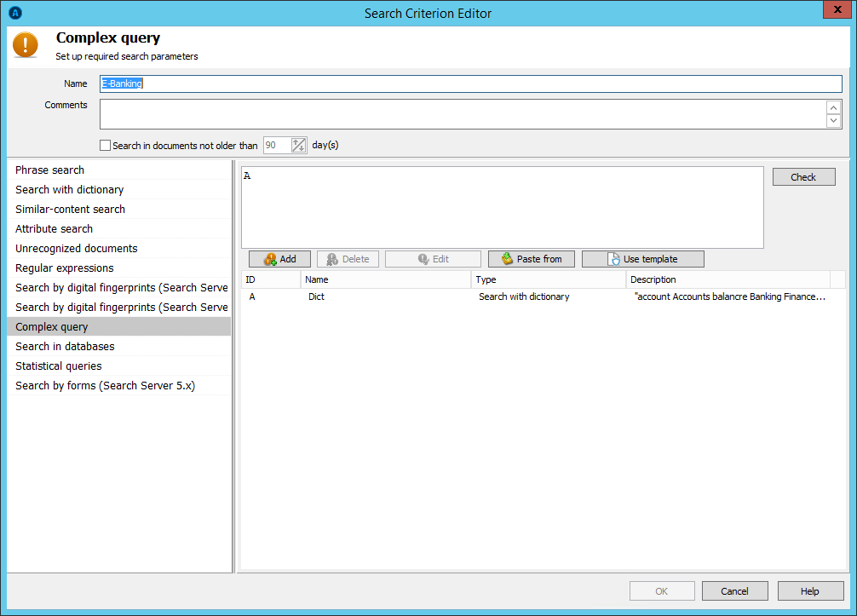The width and height of the screenshot is (857, 616).
Task: Click the disabled OK button
Action: (x=662, y=590)
